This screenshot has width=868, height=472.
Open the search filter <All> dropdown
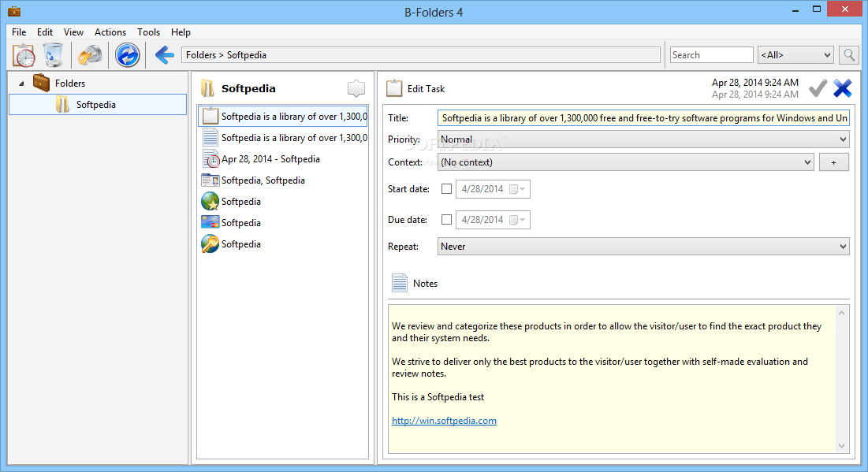(795, 55)
